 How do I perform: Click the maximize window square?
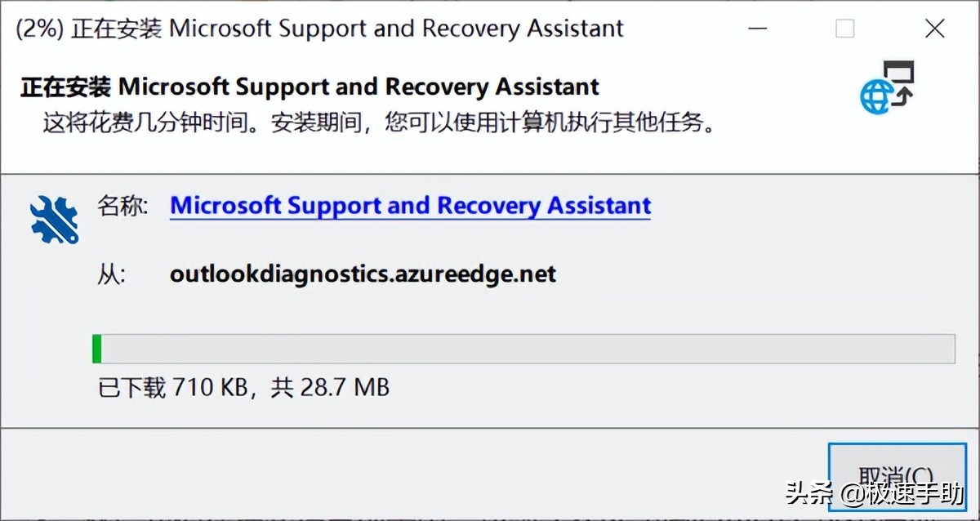pyautogui.click(x=845, y=29)
